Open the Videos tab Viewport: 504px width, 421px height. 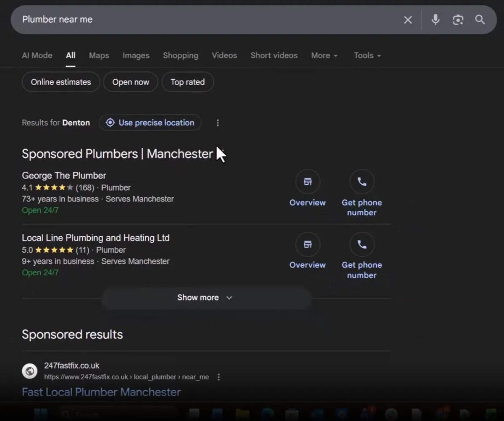point(224,55)
